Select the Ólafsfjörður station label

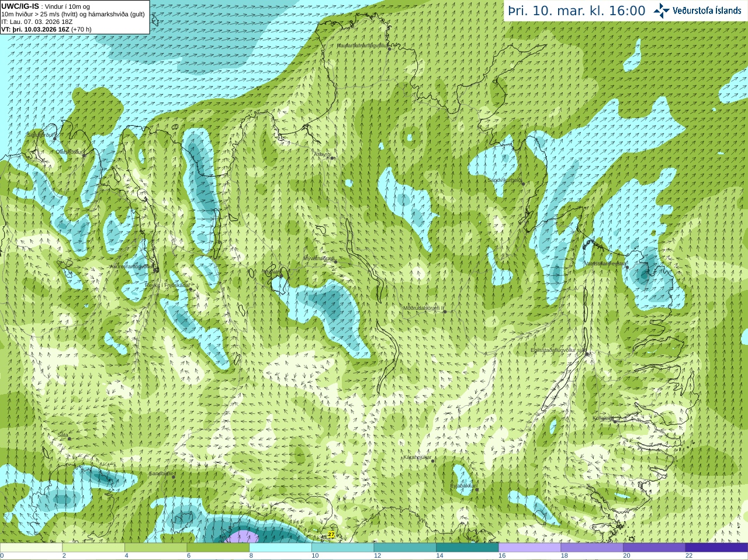tap(70, 151)
